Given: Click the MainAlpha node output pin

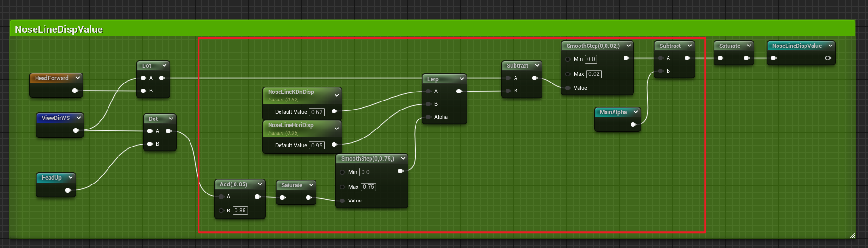Looking at the screenshot, I should 633,125.
